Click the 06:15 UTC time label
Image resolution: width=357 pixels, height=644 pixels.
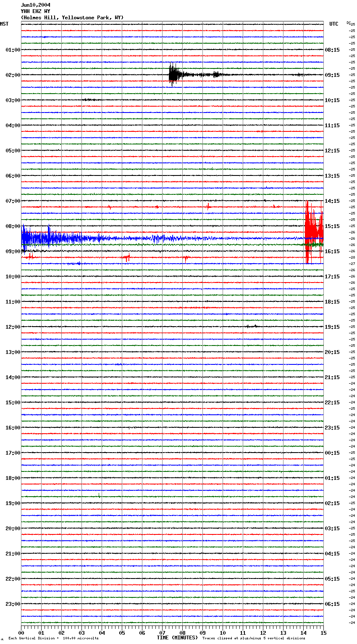tap(332, 604)
